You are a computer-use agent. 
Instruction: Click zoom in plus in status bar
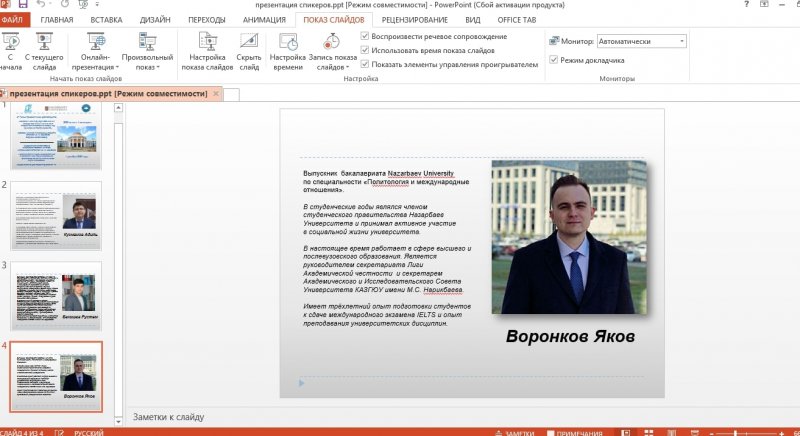[x=781, y=433]
